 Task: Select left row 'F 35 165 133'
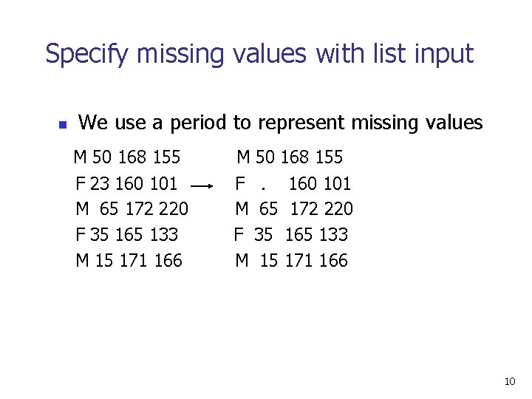click(x=126, y=234)
